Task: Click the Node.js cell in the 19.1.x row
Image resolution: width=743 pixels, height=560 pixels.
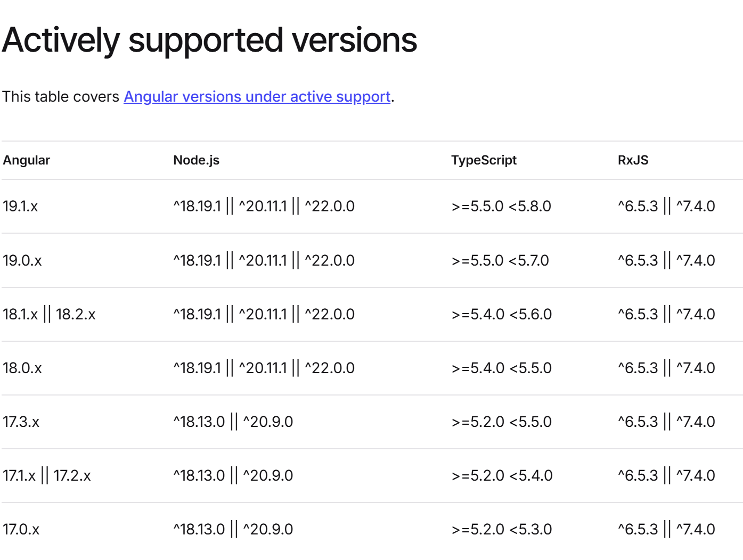Action: 264,207
